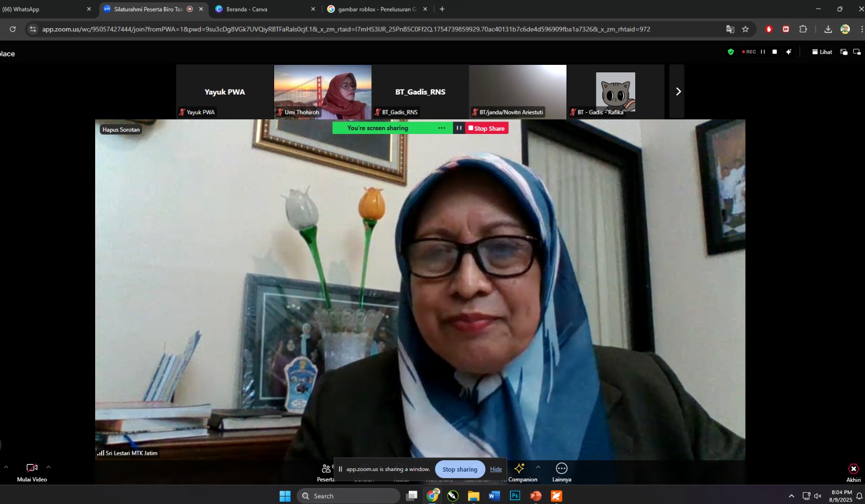Toggle Mulai Video camera on
Viewport: 865px width, 504px height.
click(32, 469)
